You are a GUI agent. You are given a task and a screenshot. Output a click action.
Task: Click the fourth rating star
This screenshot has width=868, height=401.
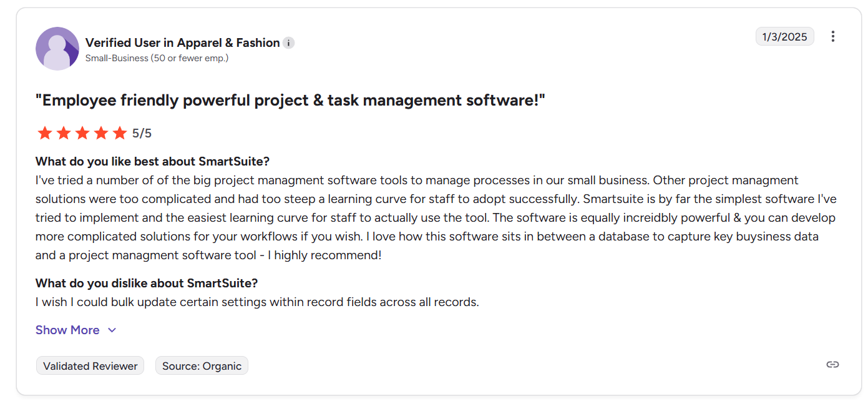(100, 133)
